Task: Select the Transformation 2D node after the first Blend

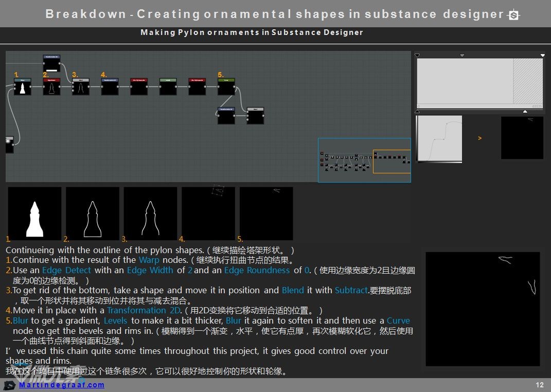Action: 110,86
